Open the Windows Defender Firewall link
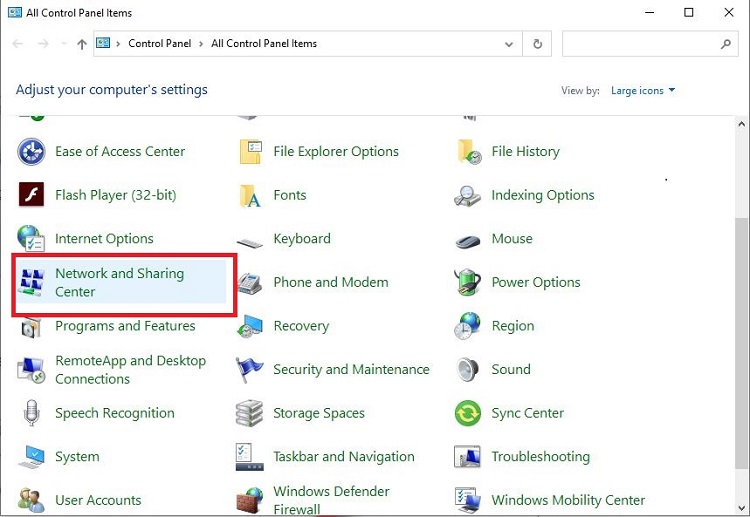 [331, 500]
